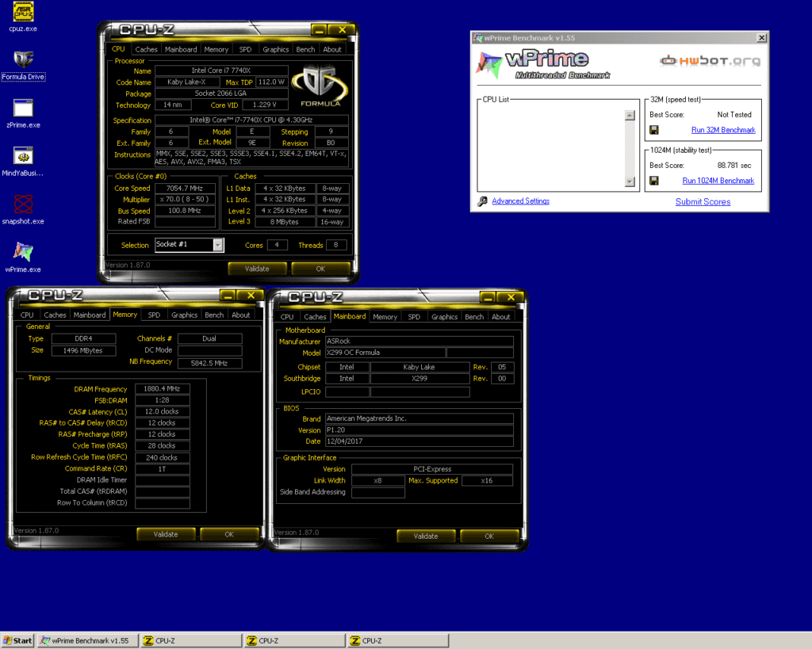This screenshot has width=812, height=649.
Task: Expand the Socket #1 selection dropdown
Action: [218, 245]
